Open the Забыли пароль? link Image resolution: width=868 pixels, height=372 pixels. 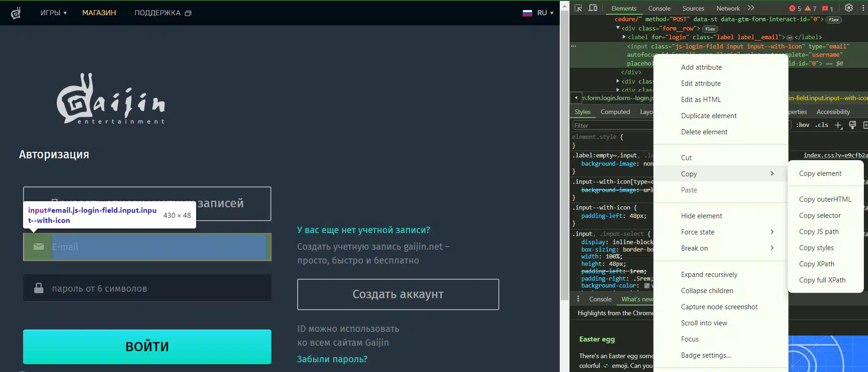pos(332,359)
